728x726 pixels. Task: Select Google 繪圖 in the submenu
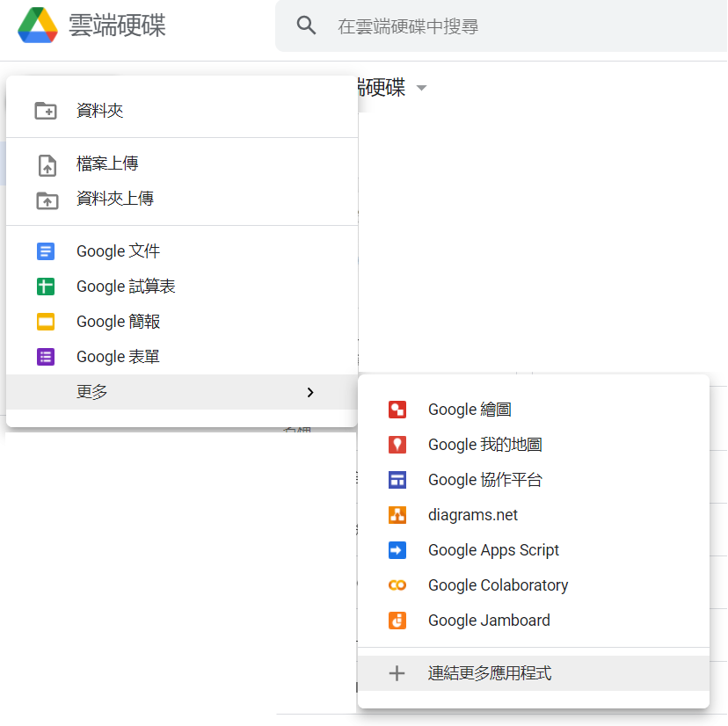(534, 410)
